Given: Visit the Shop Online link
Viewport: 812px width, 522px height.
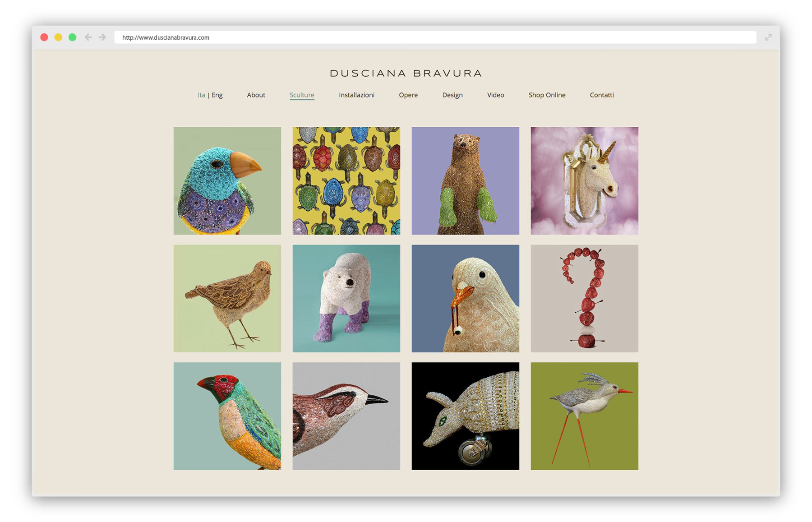Looking at the screenshot, I should point(547,95).
